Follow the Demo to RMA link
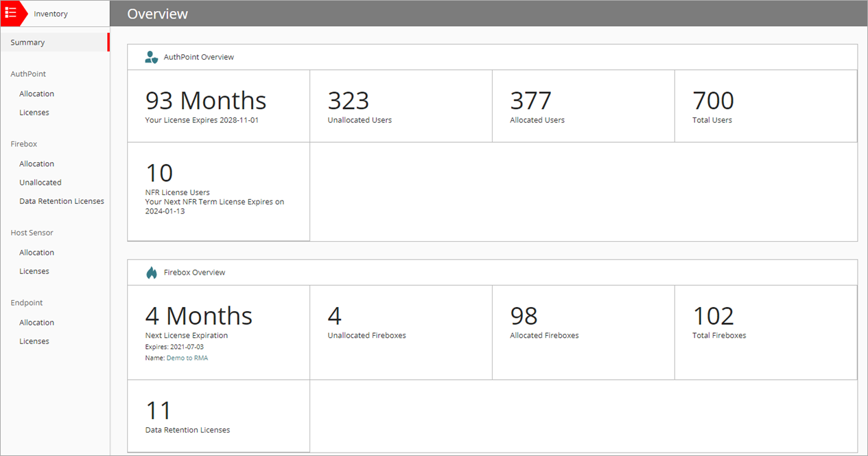Image resolution: width=868 pixels, height=456 pixels. coord(187,358)
